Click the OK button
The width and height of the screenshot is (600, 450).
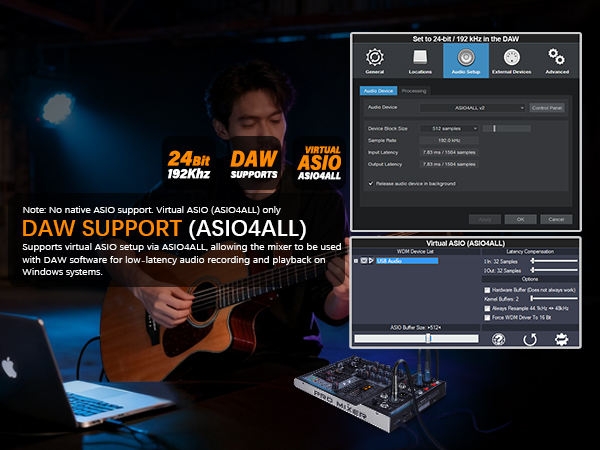tap(520, 219)
